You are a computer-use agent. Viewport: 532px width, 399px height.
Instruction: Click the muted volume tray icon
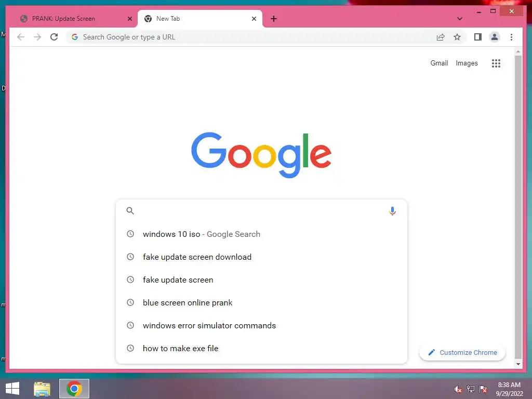point(458,389)
